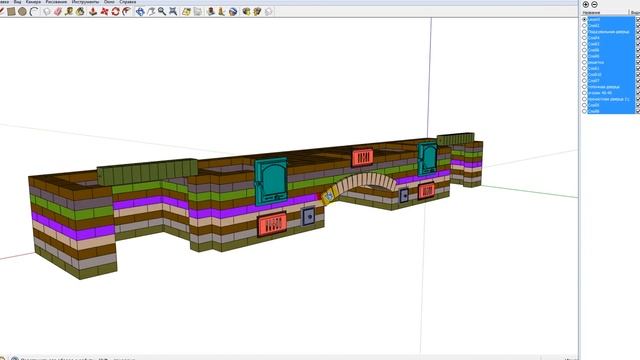This screenshot has width=640, height=360.
Task: Select the Circle drawing tool
Action: click(x=22, y=11)
